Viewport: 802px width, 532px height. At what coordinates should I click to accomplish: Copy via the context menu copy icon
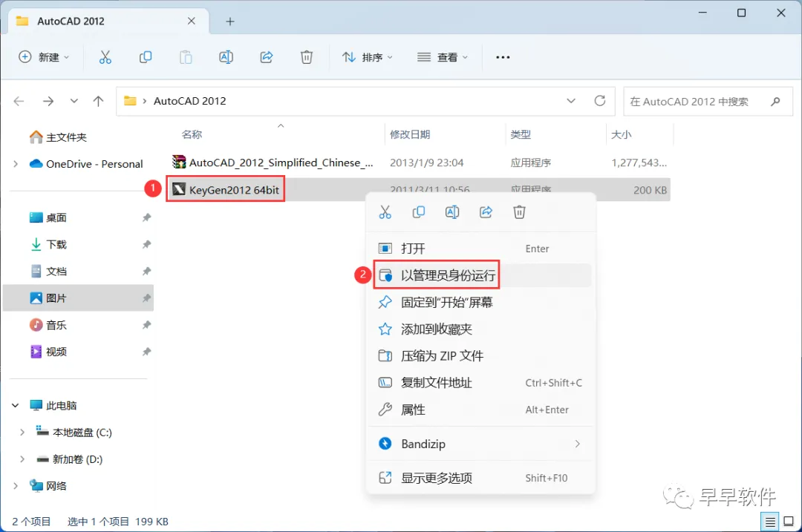coord(418,212)
